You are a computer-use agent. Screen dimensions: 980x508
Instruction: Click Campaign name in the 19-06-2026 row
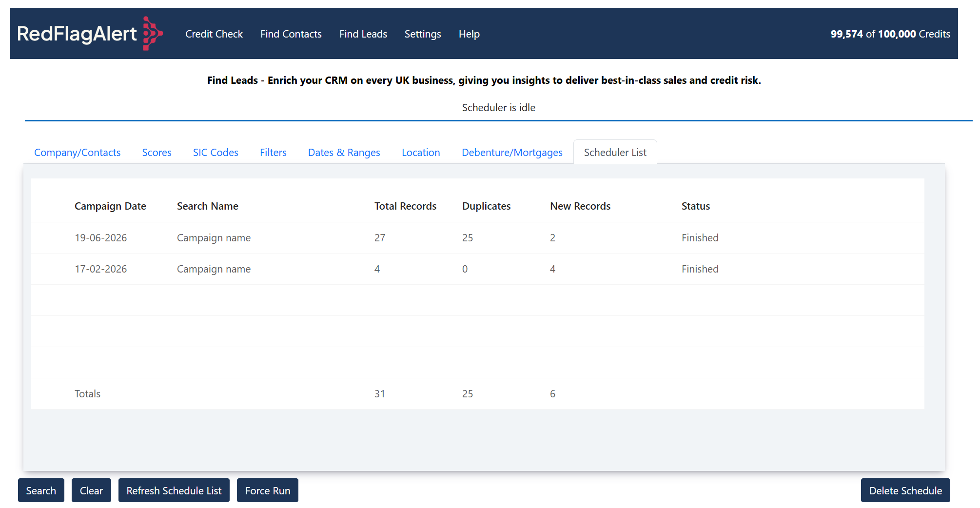coord(214,238)
